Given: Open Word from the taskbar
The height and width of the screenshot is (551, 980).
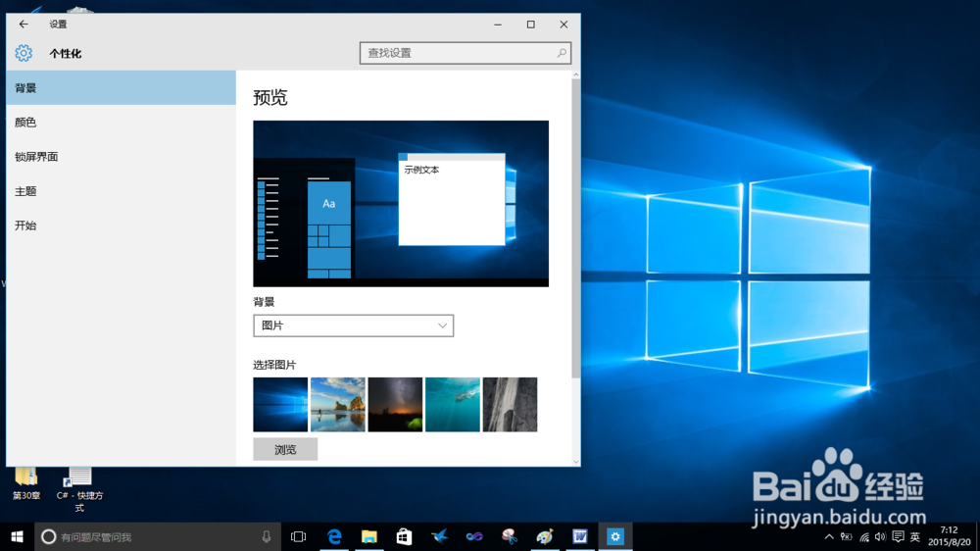Looking at the screenshot, I should (x=579, y=536).
